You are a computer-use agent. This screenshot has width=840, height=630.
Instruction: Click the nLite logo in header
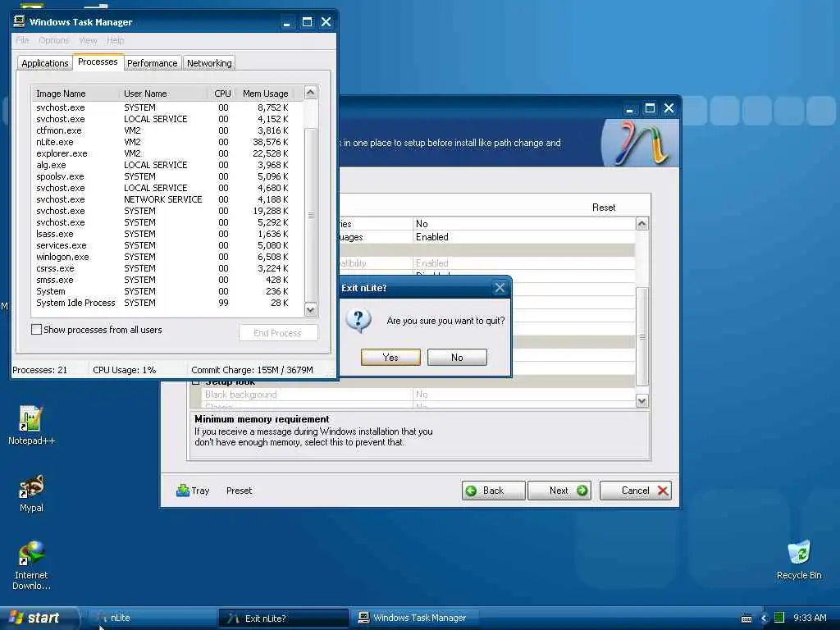pos(641,143)
